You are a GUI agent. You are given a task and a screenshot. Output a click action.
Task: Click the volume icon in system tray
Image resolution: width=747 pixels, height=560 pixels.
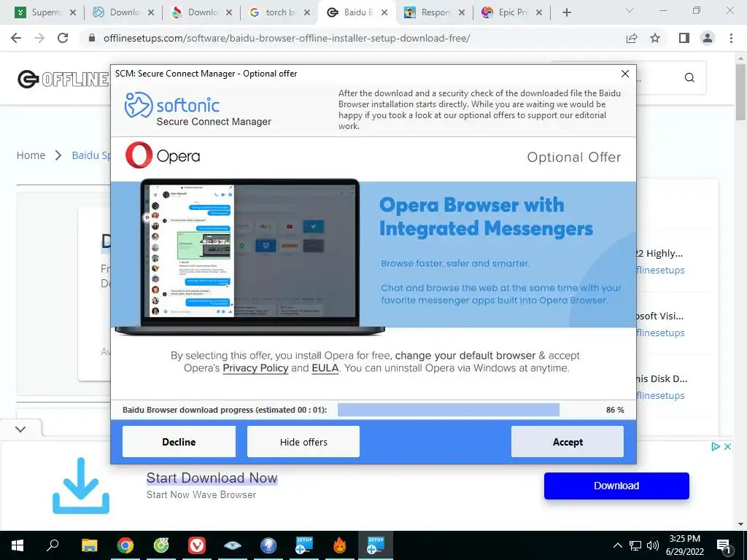653,545
